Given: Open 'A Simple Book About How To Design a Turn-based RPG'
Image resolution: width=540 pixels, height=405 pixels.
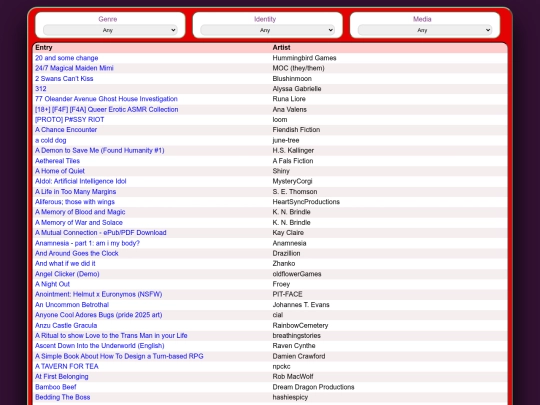Looking at the screenshot, I should (119, 356).
